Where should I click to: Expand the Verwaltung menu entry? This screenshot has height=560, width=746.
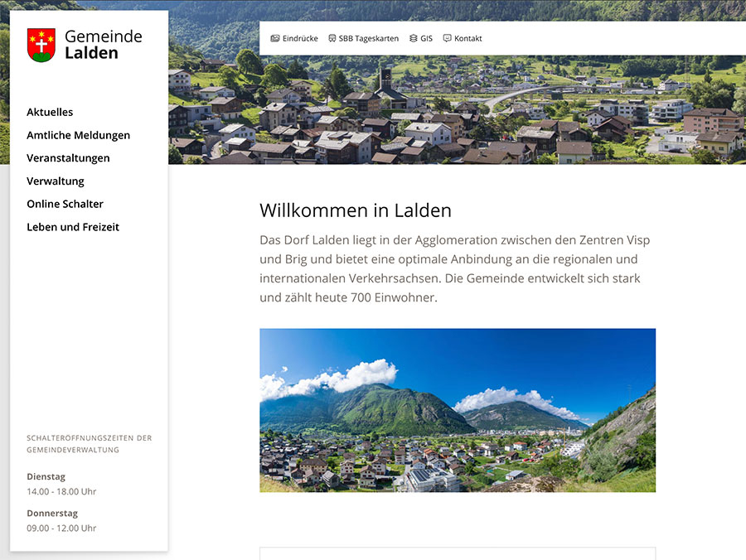click(x=56, y=181)
